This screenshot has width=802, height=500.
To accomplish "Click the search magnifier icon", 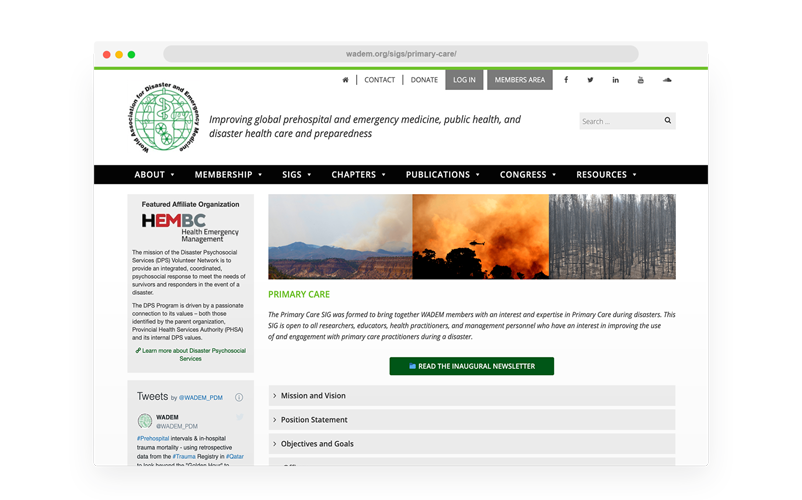I will (x=667, y=121).
